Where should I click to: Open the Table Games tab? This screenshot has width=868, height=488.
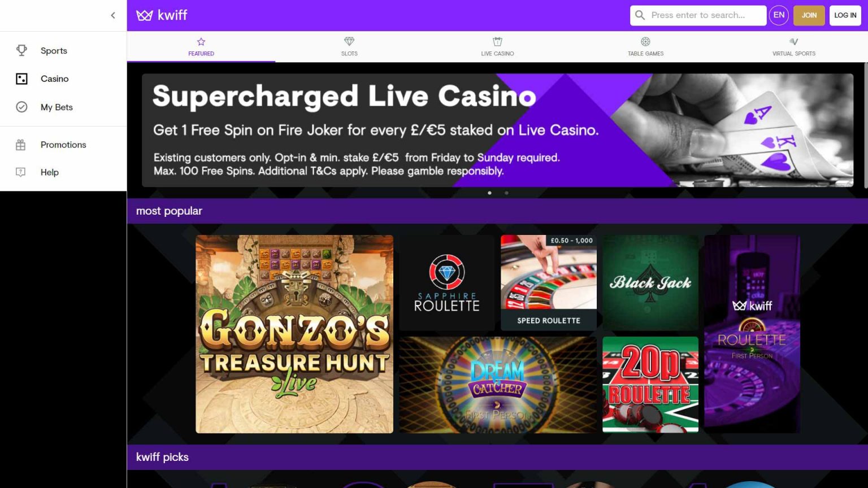645,46
